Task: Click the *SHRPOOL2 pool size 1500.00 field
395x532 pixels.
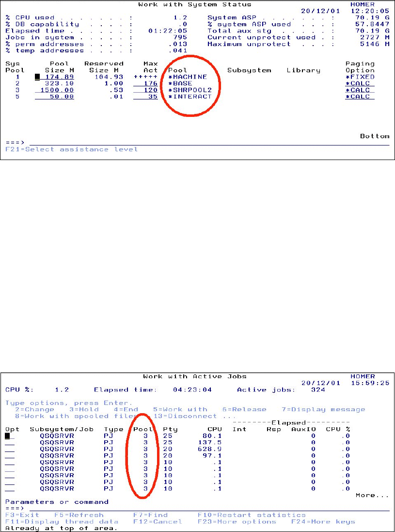Action: (x=55, y=90)
